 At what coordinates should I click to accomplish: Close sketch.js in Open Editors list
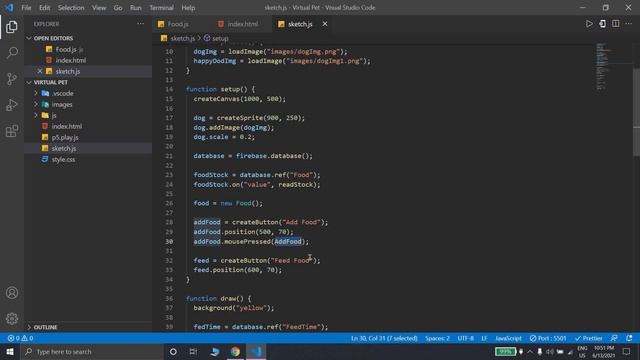coord(40,71)
